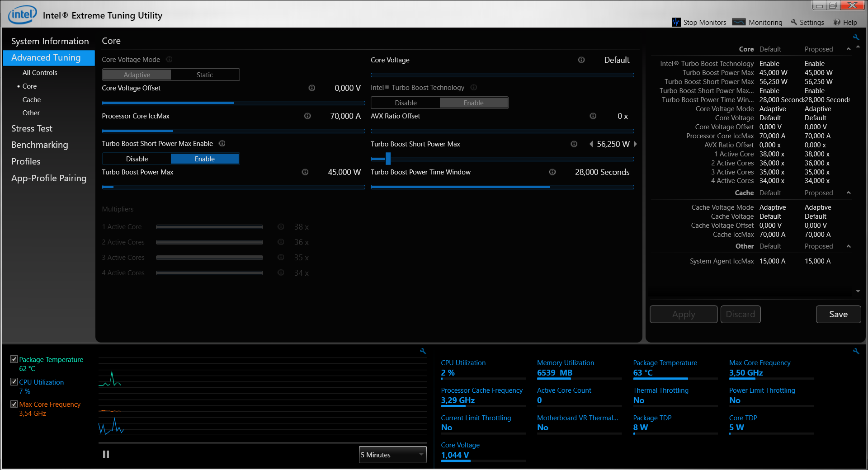868x470 pixels.
Task: Click the Discard button
Action: (x=741, y=314)
